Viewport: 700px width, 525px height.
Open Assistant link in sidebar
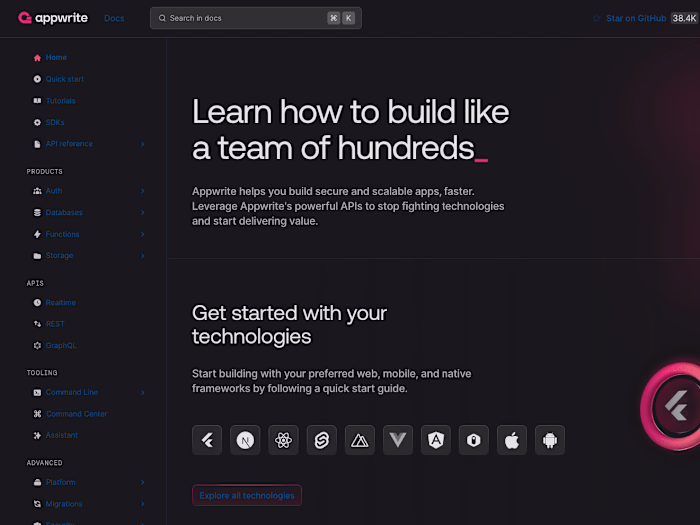pos(62,435)
